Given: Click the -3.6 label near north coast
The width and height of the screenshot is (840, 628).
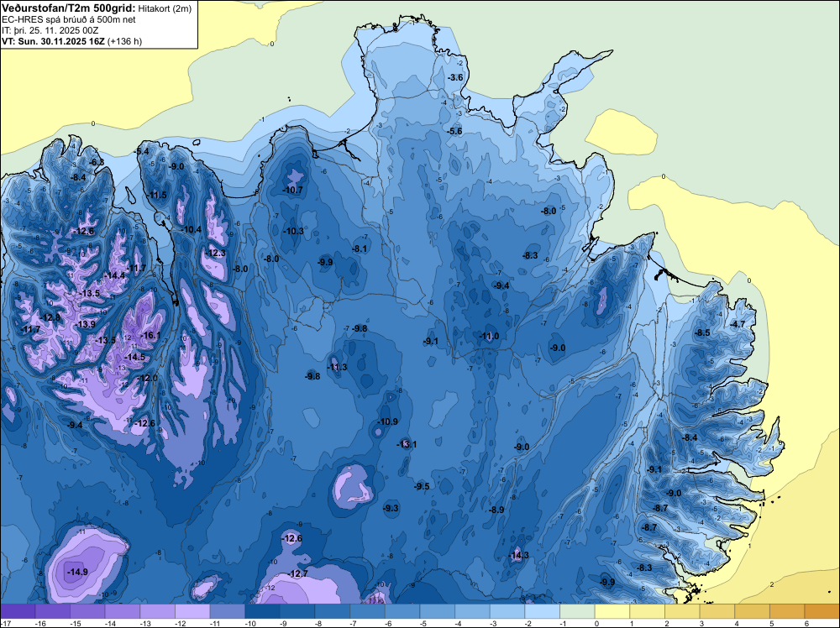Looking at the screenshot, I should click(455, 77).
